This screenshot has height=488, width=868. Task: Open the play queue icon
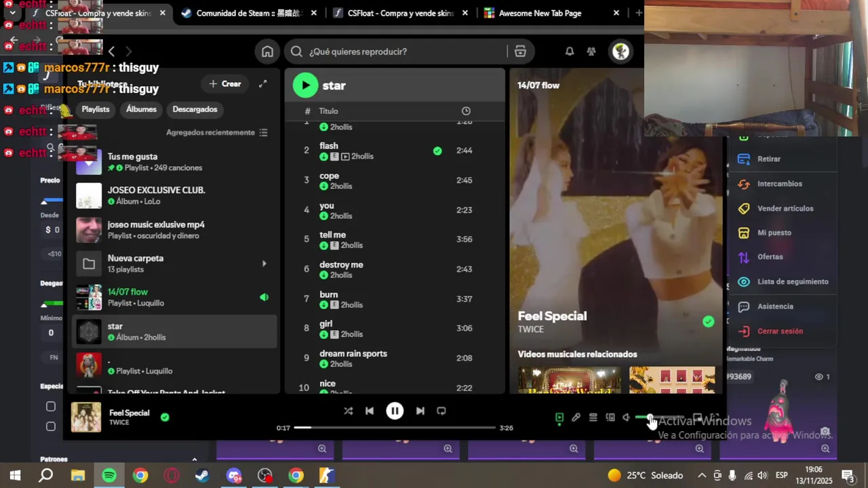[593, 418]
